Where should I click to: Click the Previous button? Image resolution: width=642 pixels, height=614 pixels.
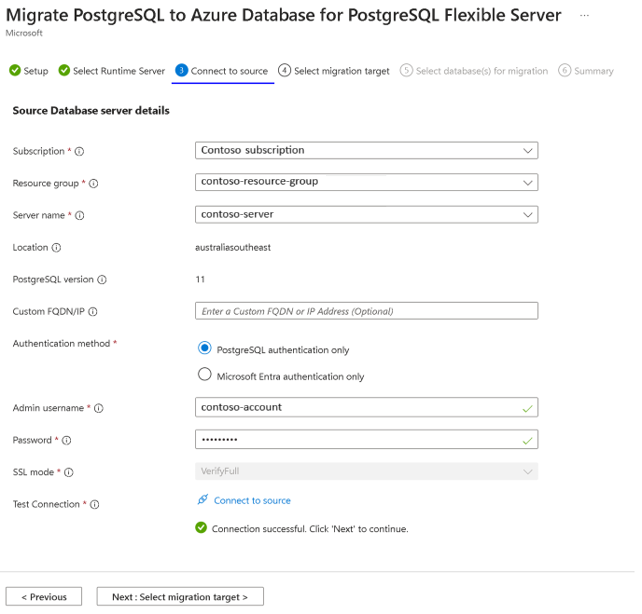(x=43, y=597)
